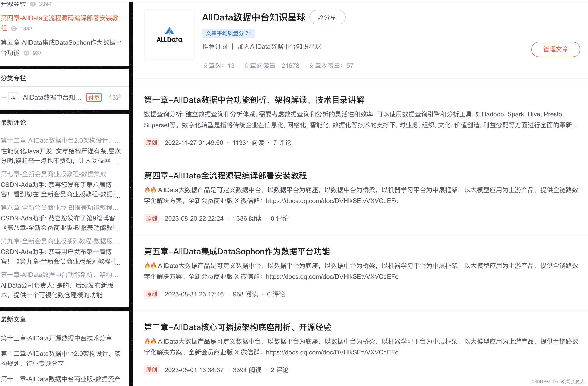Click comment by 性能优化Java开发
This screenshot has height=386, width=588.
point(61,156)
